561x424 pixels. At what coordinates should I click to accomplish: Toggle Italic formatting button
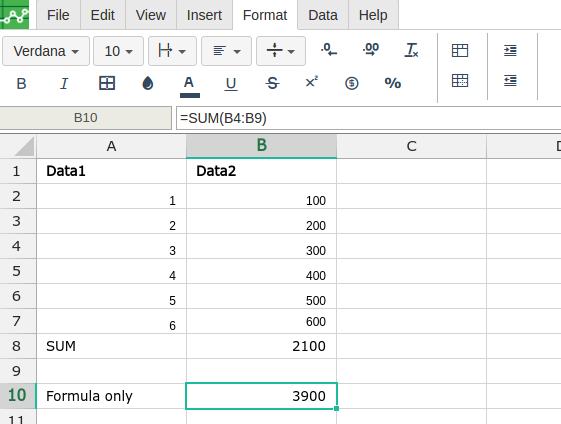64,84
